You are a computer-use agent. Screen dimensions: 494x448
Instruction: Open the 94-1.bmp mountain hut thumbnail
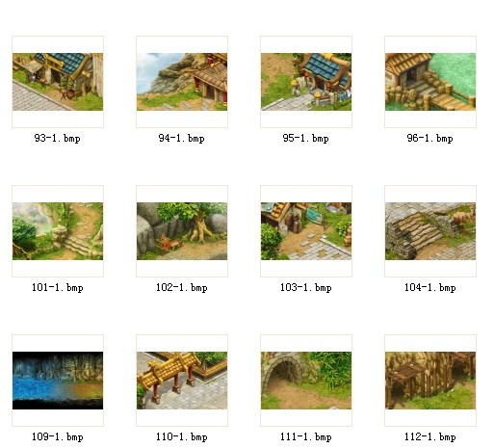click(x=182, y=82)
